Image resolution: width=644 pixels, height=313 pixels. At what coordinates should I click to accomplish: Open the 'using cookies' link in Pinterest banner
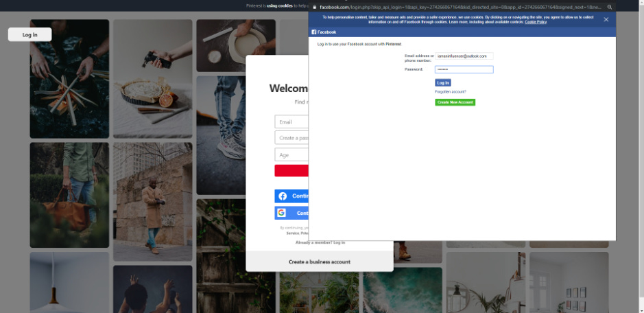click(x=280, y=5)
